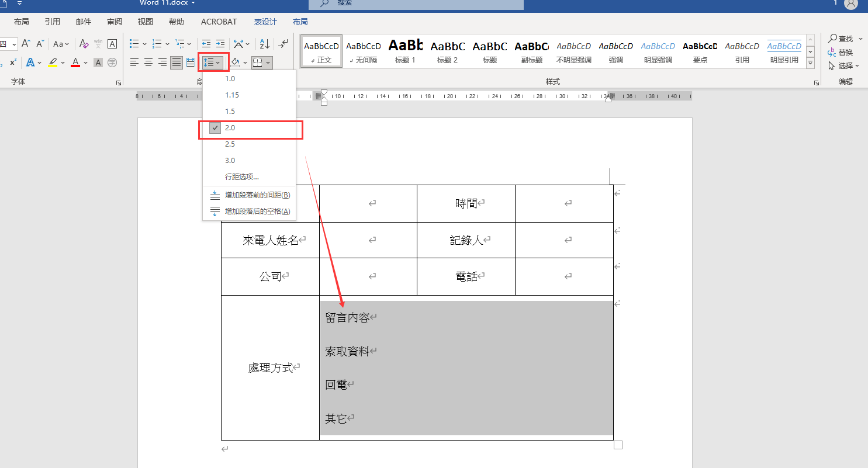Open Numbering dropdown arrow

(x=167, y=44)
